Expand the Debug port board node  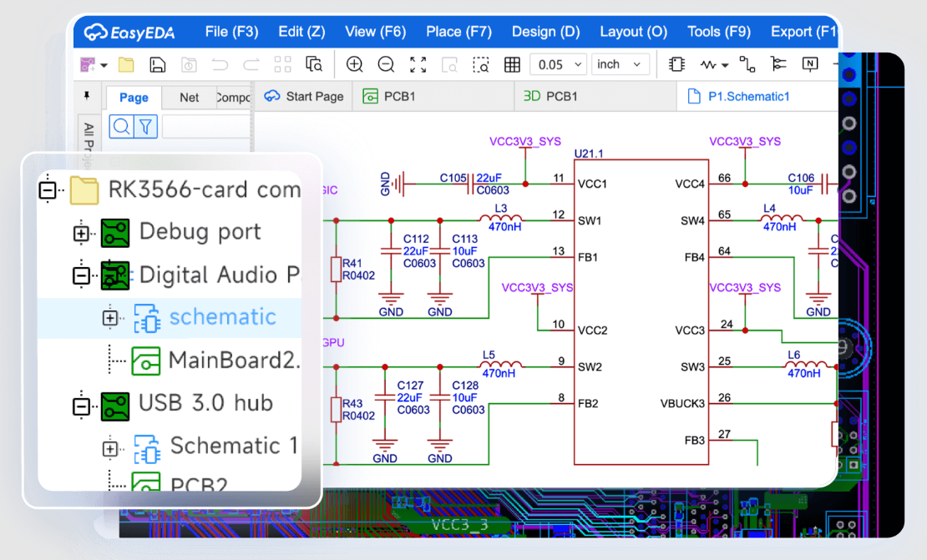click(x=81, y=234)
